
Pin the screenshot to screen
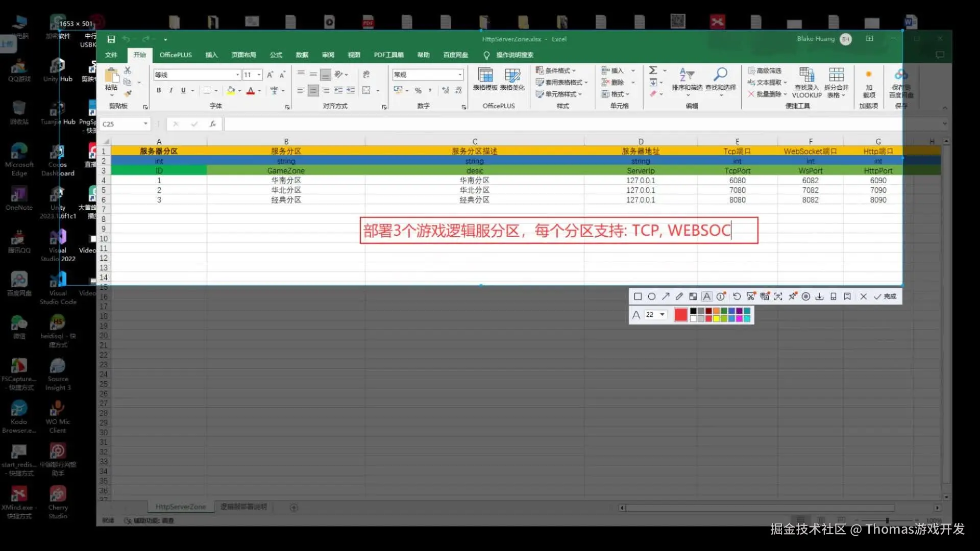click(792, 296)
